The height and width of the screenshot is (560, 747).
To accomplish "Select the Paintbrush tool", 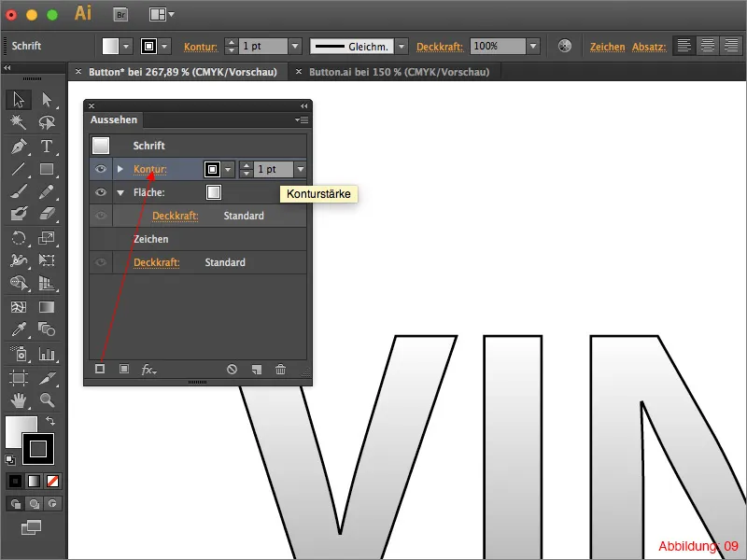I will 19,192.
